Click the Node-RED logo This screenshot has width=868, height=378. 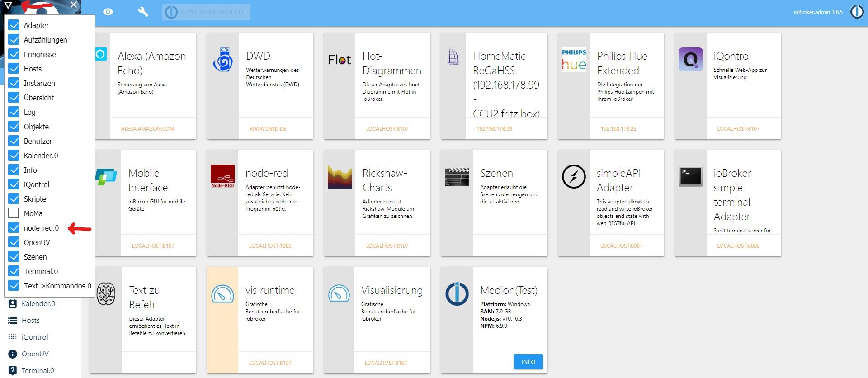(223, 176)
